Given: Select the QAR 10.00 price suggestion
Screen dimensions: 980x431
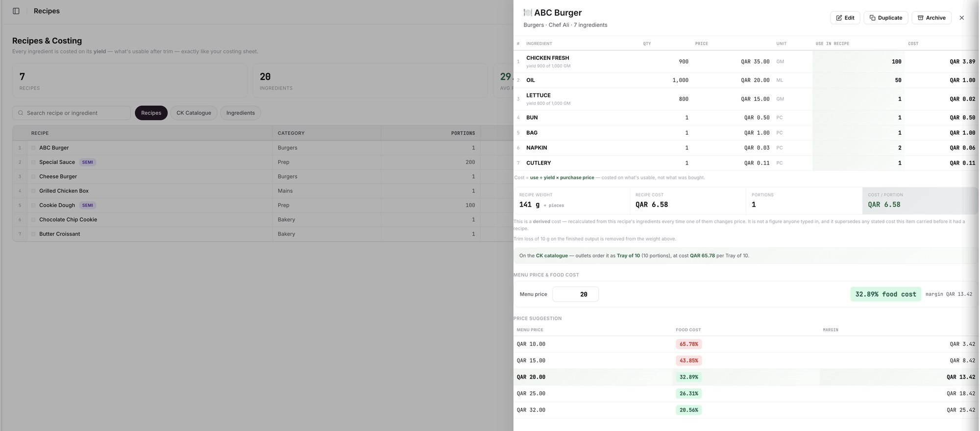Looking at the screenshot, I should (746, 344).
